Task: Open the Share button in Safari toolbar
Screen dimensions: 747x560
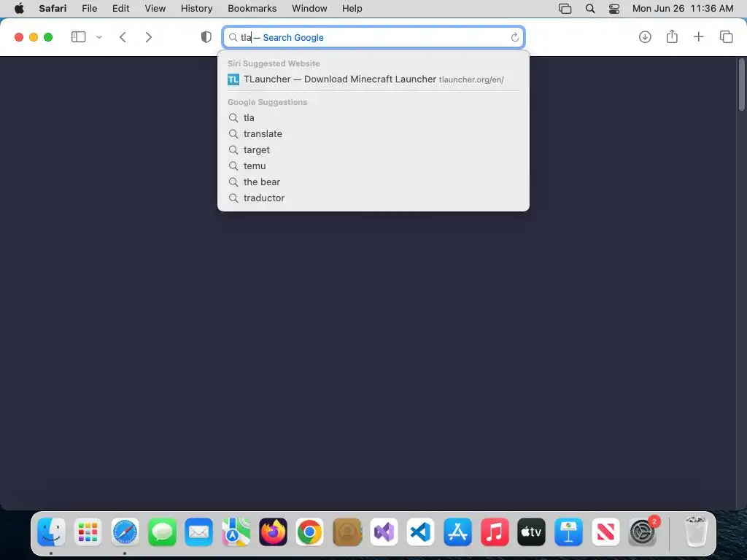Action: coord(672,36)
